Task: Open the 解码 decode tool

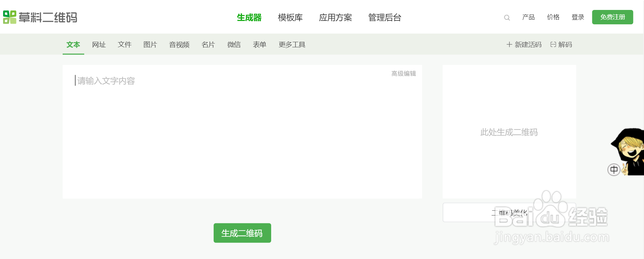Action: (561, 45)
